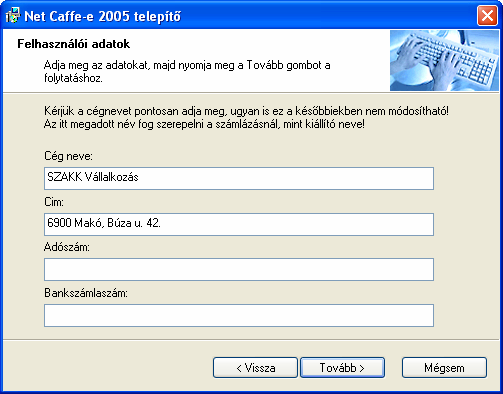The width and height of the screenshot is (503, 394).
Task: Click the installer icon in title bar
Action: 13,16
